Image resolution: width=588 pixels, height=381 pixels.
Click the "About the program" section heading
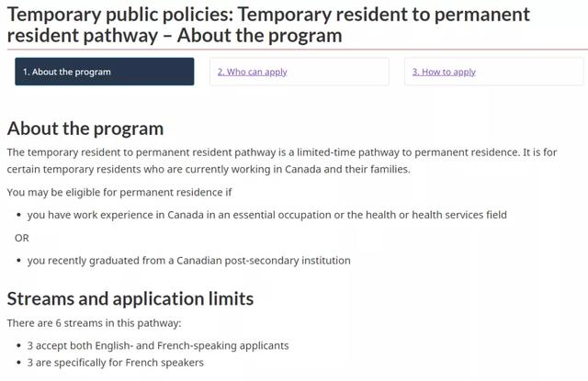click(x=85, y=129)
